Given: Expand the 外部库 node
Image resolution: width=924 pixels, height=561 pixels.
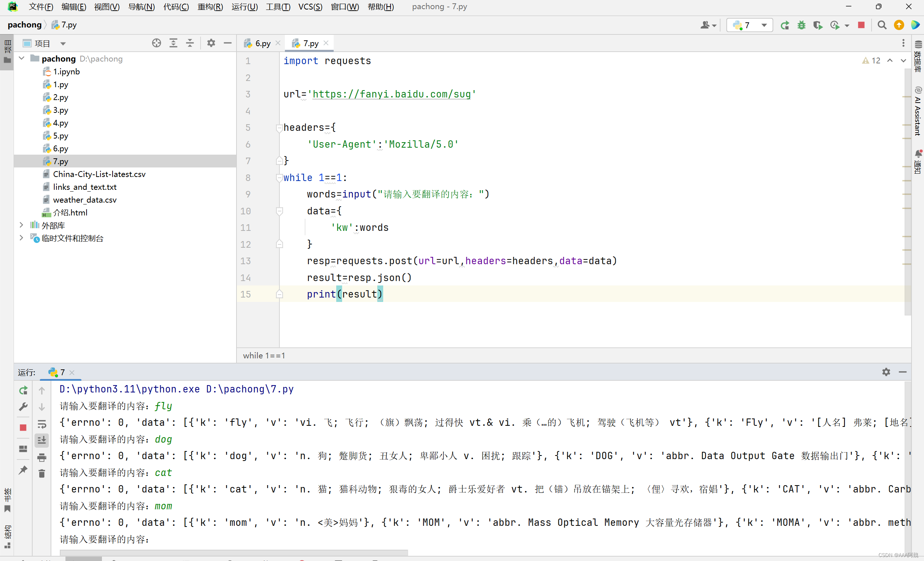Looking at the screenshot, I should [21, 225].
